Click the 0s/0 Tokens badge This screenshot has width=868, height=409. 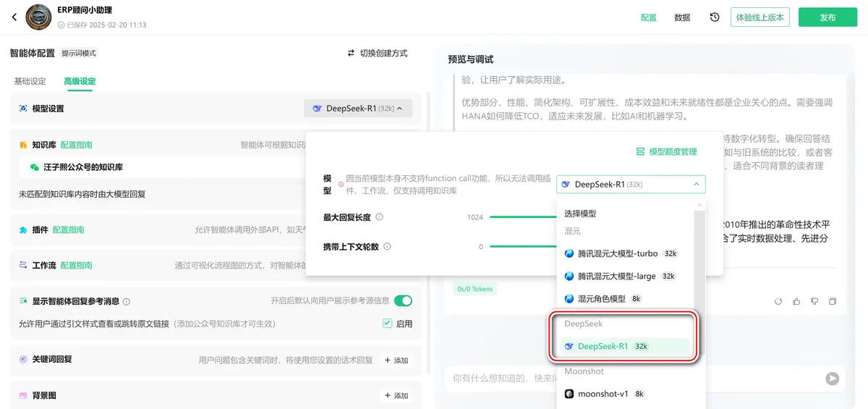(475, 289)
